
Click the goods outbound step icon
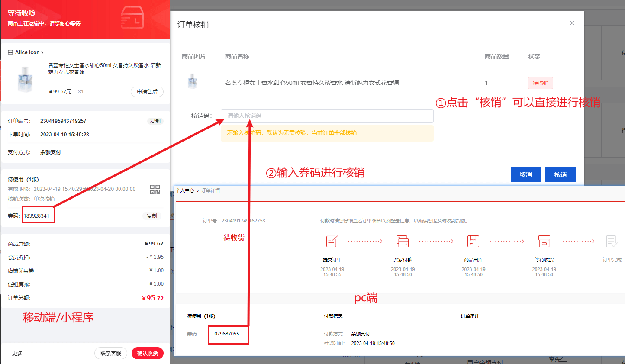pyautogui.click(x=474, y=241)
